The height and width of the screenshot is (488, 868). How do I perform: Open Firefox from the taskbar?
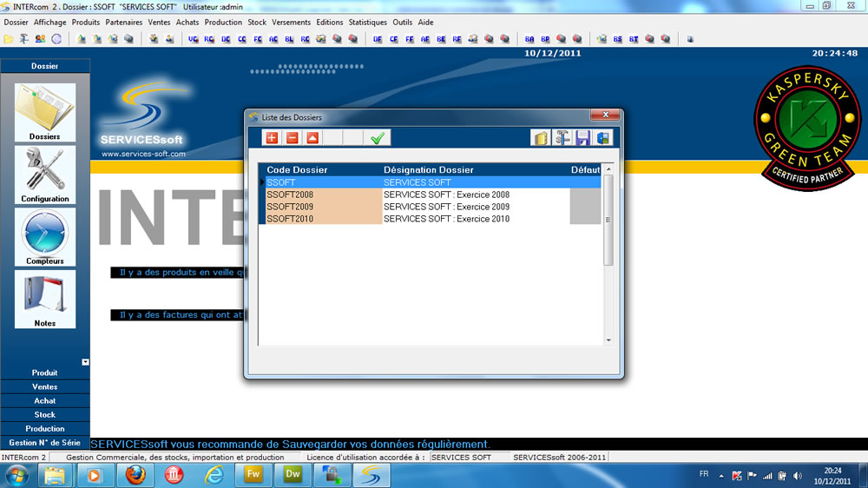pos(135,475)
